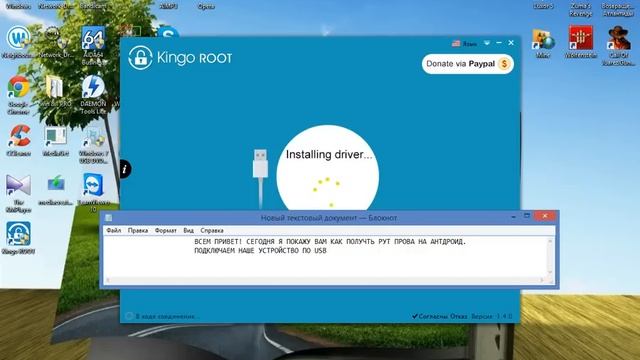This screenshot has height=360, width=640.
Task: Open the Файл menu in Notepad
Action: tap(113, 230)
